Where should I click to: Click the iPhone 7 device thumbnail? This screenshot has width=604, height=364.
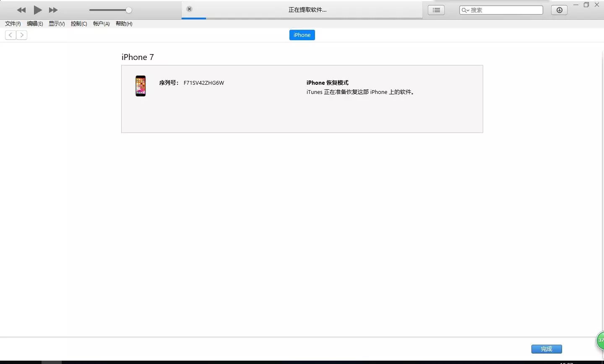point(141,86)
